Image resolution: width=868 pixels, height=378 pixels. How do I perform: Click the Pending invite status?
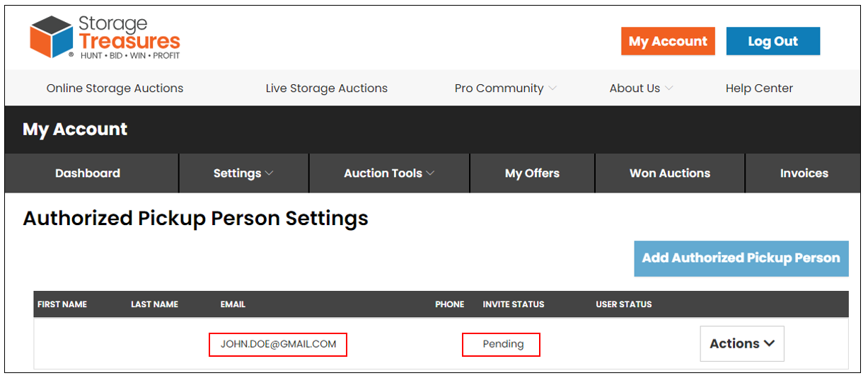pos(503,345)
